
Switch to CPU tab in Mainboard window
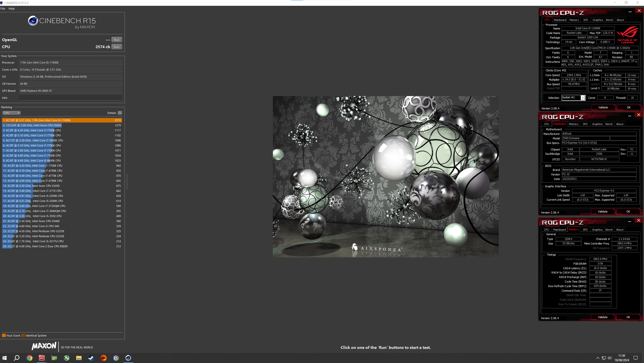[546, 124]
